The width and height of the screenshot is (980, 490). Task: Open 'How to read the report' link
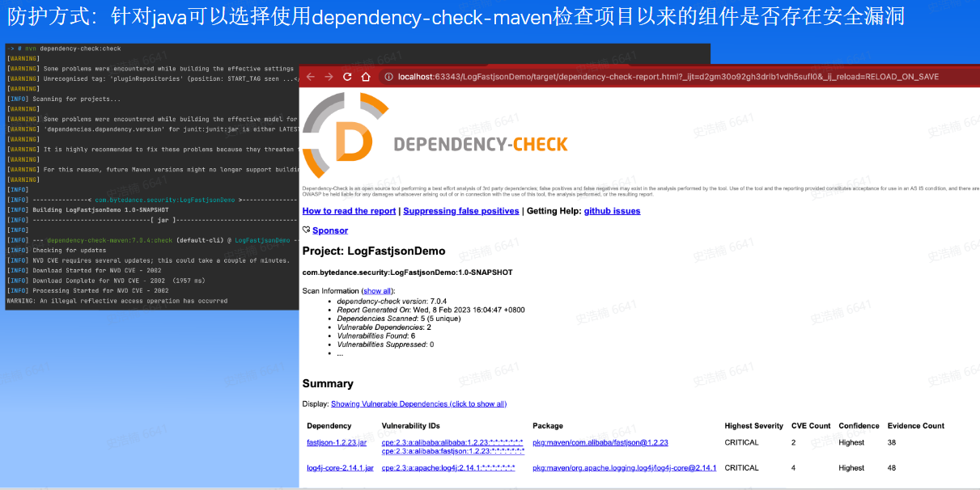[x=349, y=211]
